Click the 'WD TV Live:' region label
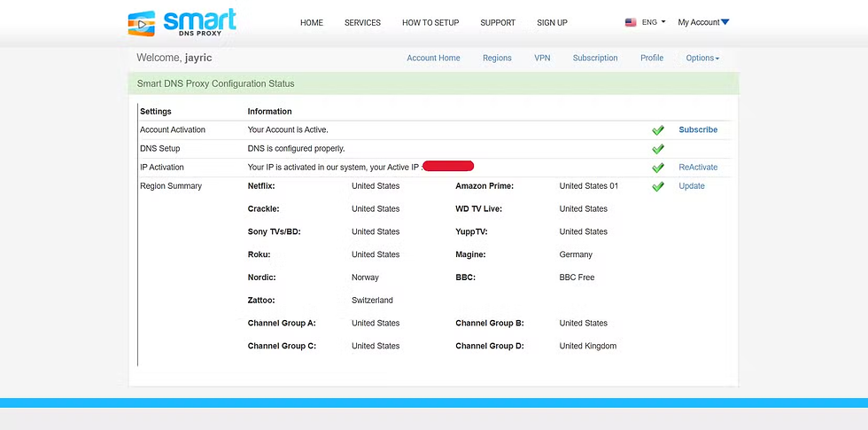The width and height of the screenshot is (868, 430). tap(479, 209)
